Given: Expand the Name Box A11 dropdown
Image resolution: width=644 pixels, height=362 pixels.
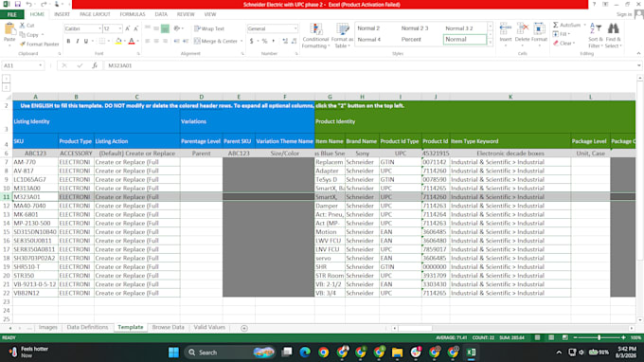Looking at the screenshot, I should 40,65.
